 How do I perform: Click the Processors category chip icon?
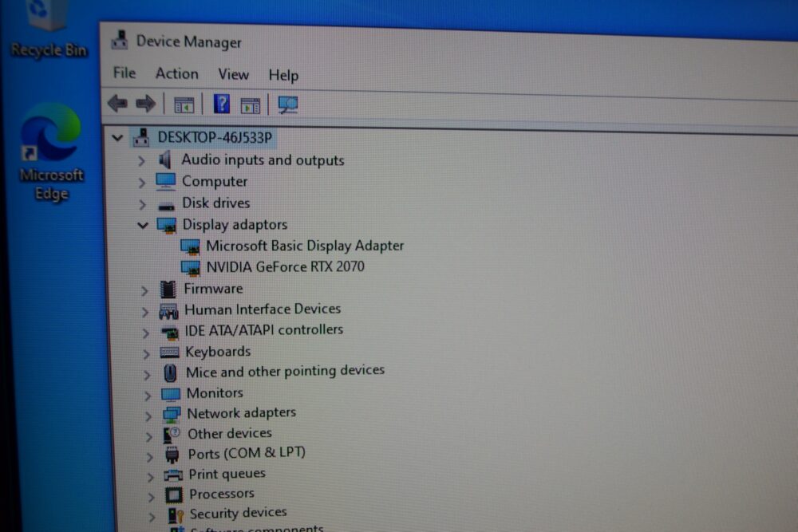173,495
